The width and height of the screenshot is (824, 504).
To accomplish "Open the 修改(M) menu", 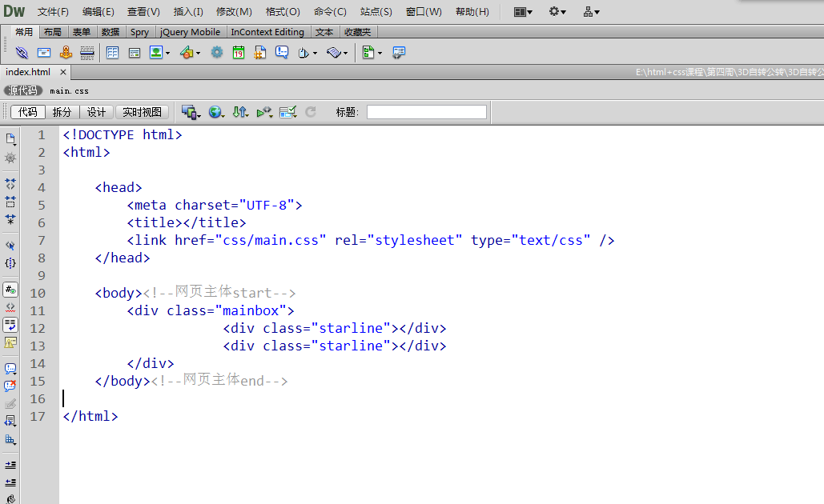I will tap(234, 12).
